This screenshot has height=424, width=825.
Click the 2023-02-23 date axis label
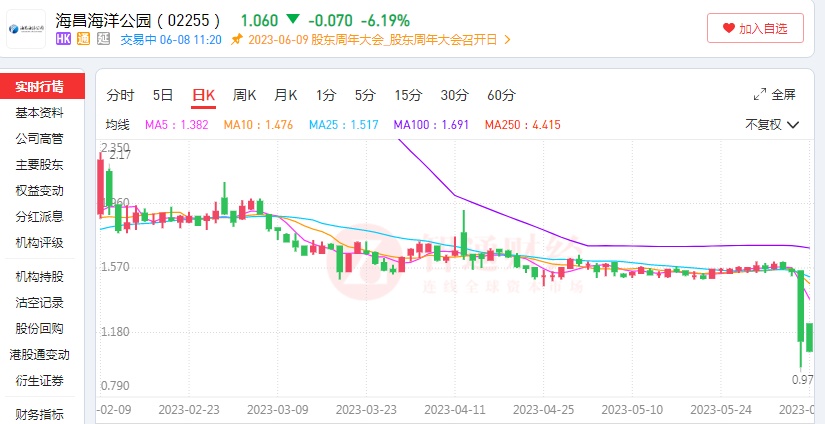coord(189,409)
